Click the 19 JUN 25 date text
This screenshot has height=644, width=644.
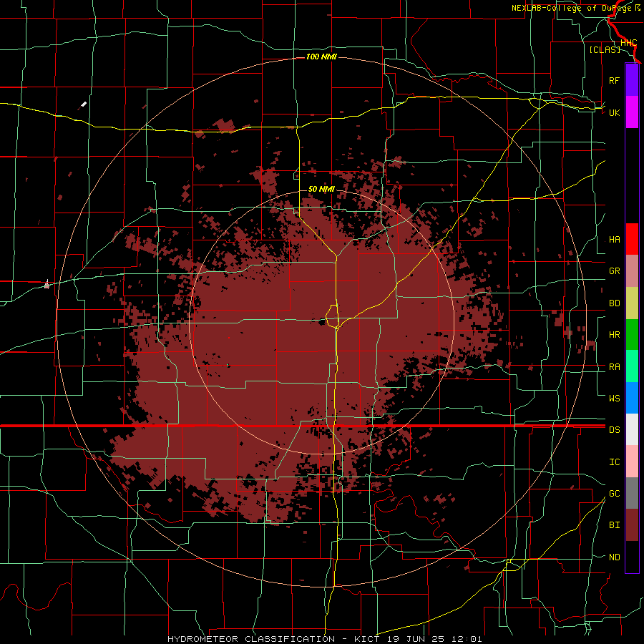[416, 639]
